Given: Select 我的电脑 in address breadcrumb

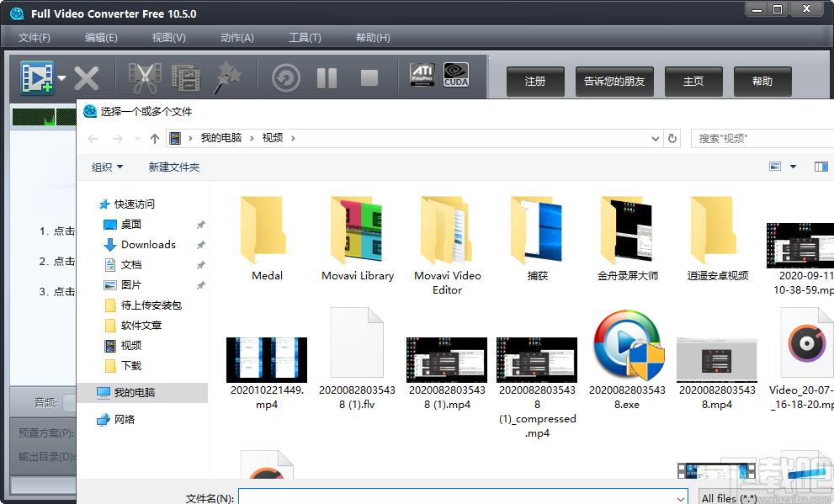Looking at the screenshot, I should [x=220, y=138].
